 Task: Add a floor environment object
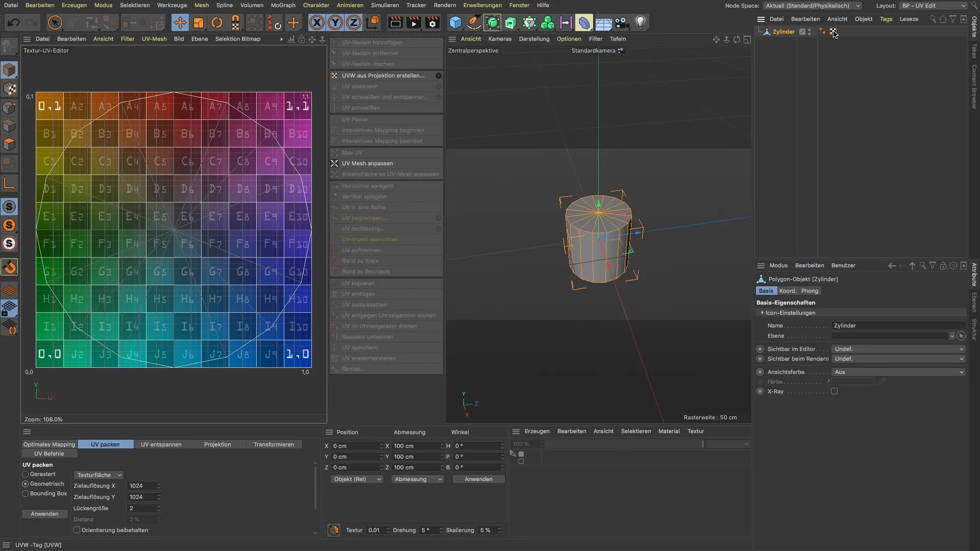603,22
